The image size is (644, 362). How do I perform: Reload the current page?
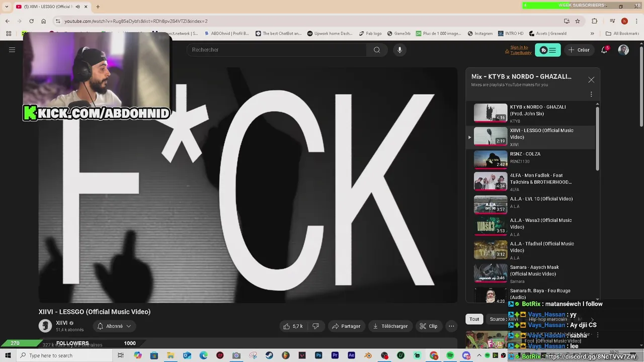31,21
